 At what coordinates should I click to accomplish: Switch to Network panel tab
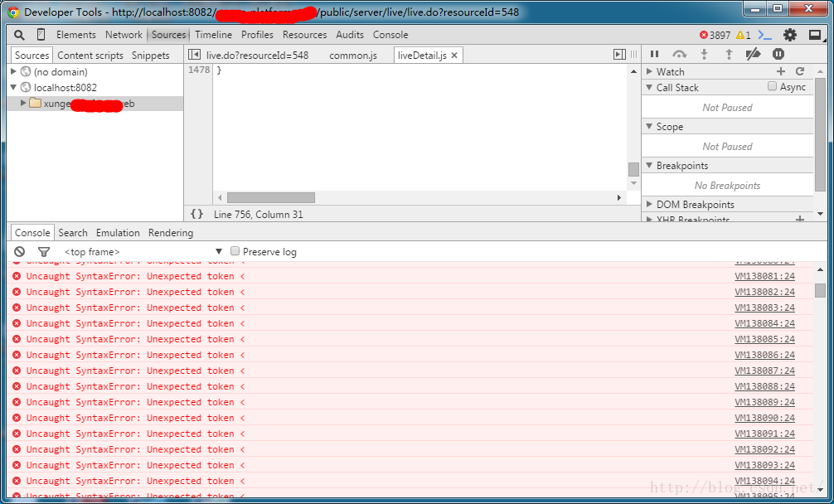pyautogui.click(x=124, y=35)
